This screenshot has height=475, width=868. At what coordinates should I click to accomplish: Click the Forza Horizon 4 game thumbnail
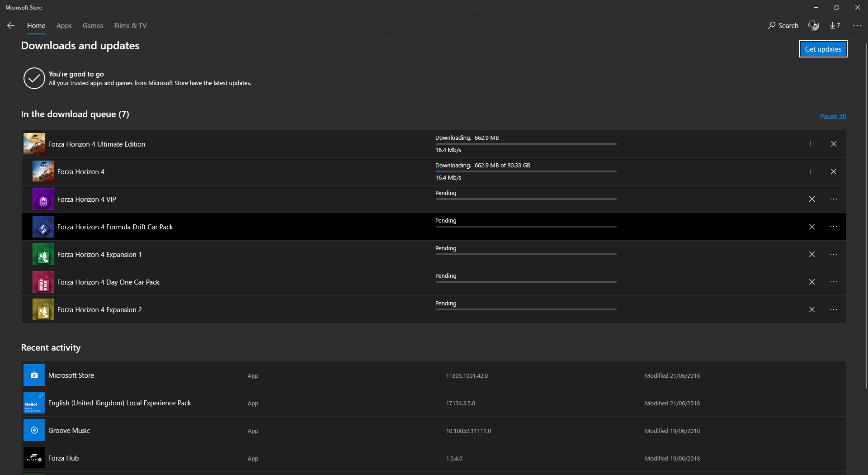tap(43, 171)
